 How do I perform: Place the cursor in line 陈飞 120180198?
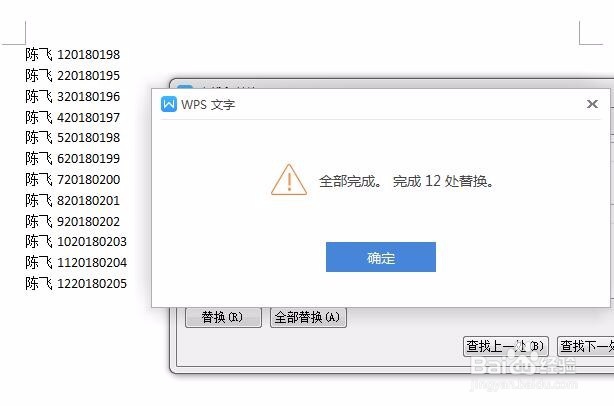(72, 54)
